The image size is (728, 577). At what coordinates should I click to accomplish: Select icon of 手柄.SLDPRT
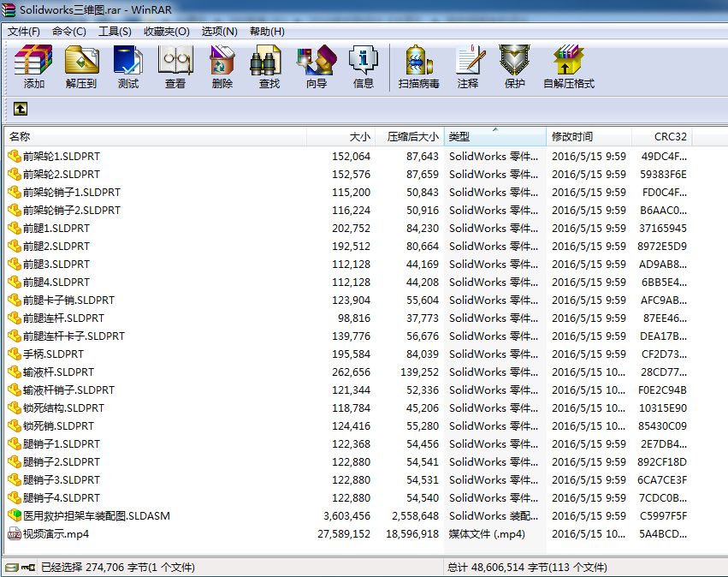15,354
